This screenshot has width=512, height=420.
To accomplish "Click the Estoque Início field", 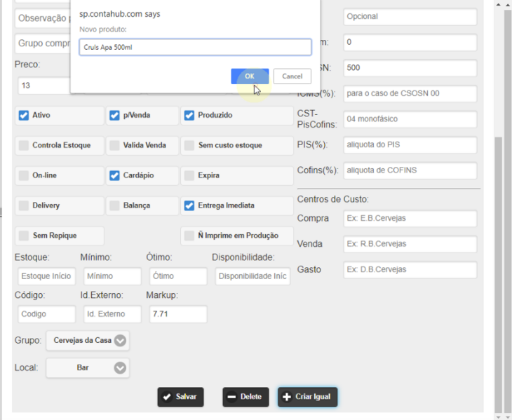I will point(47,276).
